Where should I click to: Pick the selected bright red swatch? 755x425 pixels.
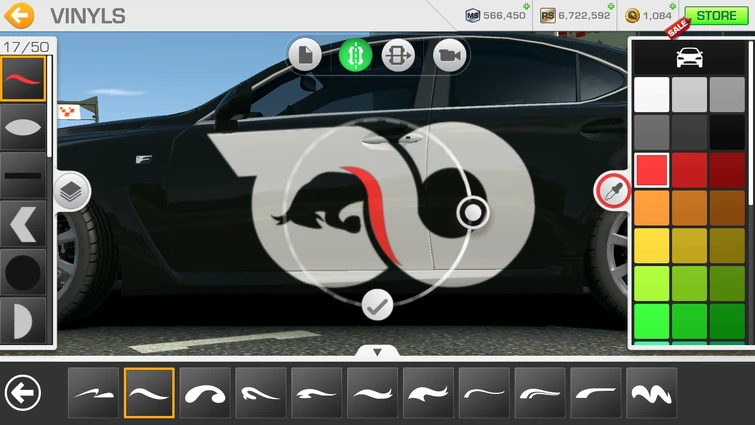651,170
